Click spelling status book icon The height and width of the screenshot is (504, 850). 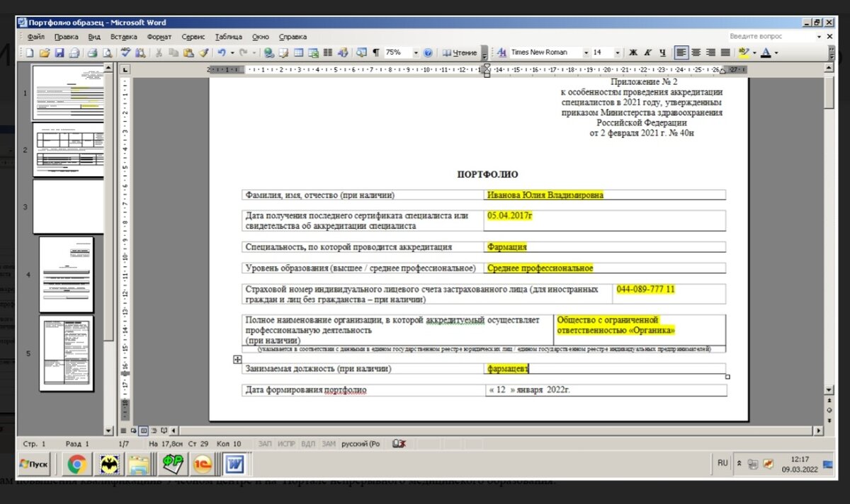(399, 444)
